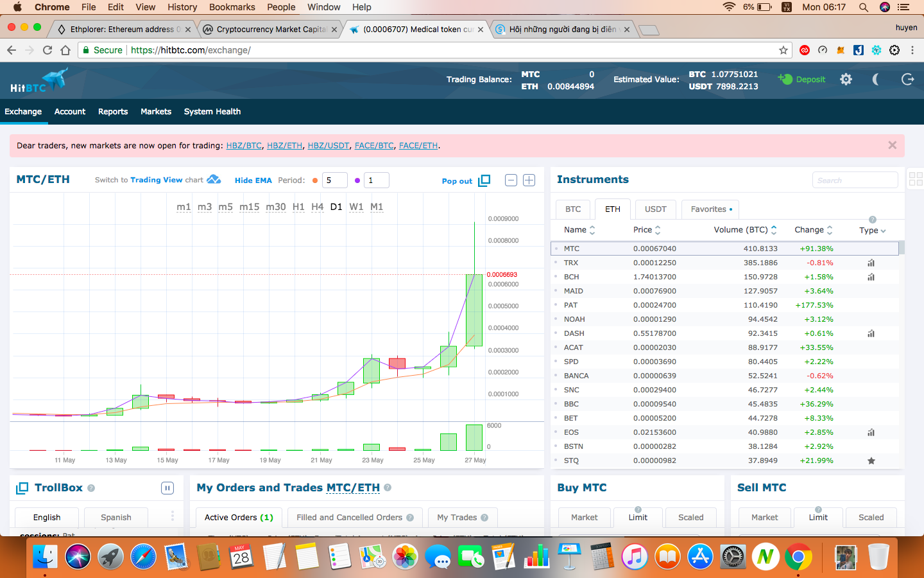This screenshot has height=578, width=924.
Task: Open the Markets navigation menu
Action: (x=156, y=112)
